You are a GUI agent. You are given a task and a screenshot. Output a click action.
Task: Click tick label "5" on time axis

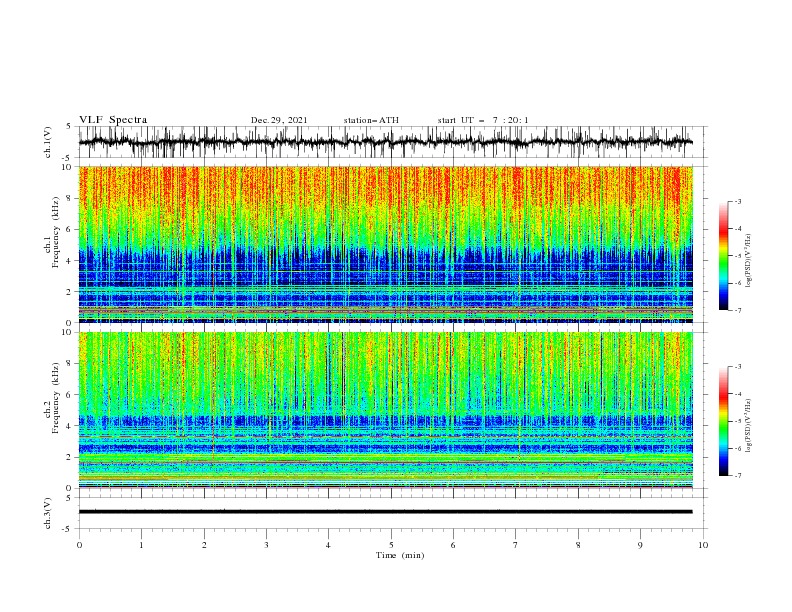pos(391,545)
